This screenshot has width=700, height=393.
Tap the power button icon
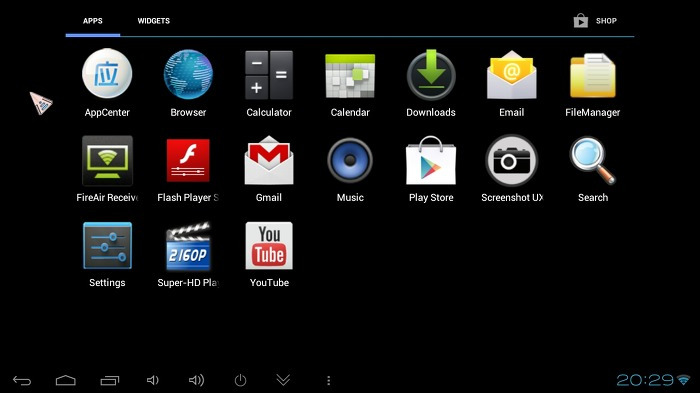(x=240, y=380)
